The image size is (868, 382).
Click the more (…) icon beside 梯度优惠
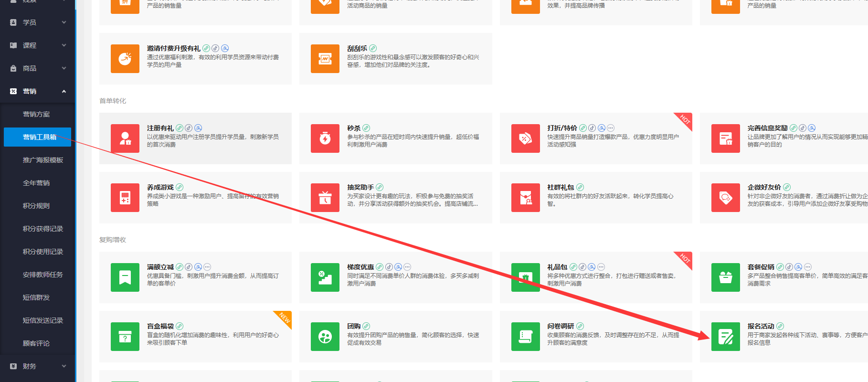407,267
